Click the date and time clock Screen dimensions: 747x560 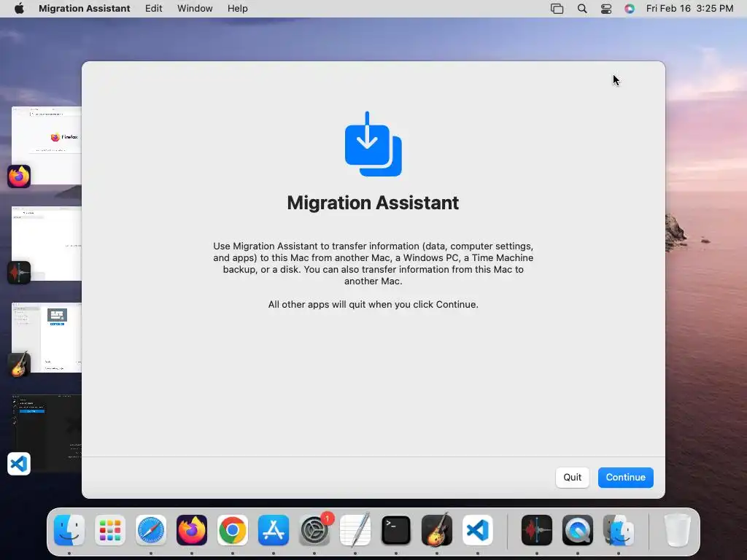689,9
